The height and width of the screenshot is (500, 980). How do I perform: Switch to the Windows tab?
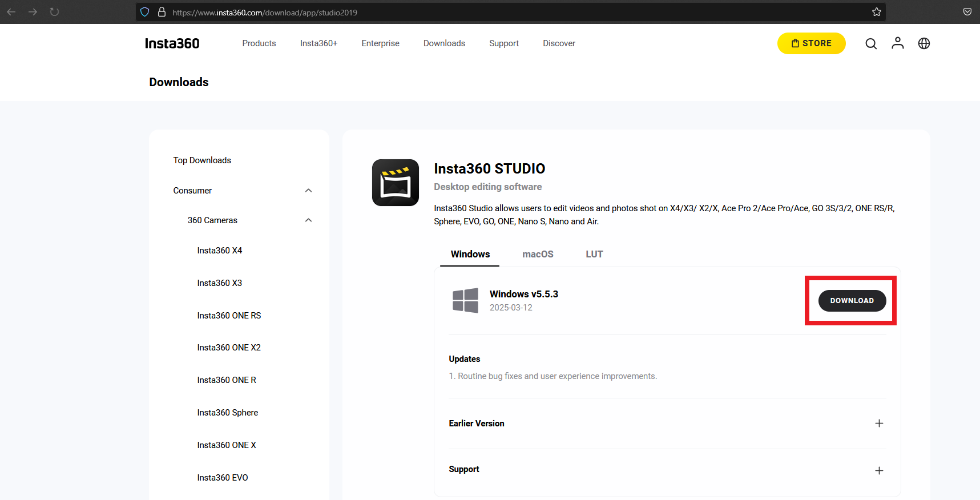point(470,255)
